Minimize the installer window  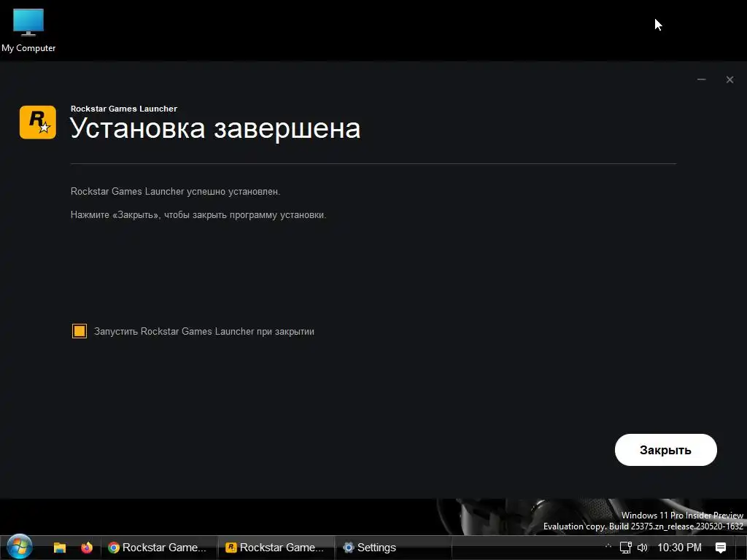(x=701, y=79)
